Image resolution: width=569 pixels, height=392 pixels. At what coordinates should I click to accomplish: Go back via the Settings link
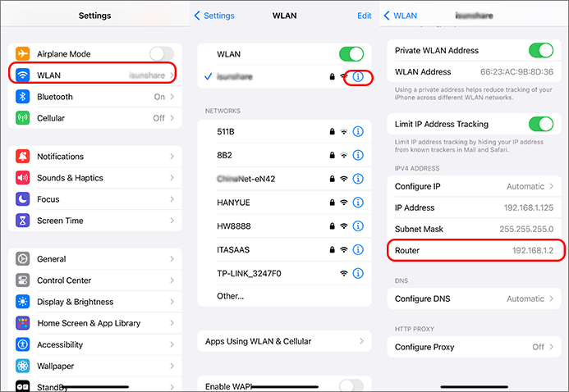click(214, 16)
